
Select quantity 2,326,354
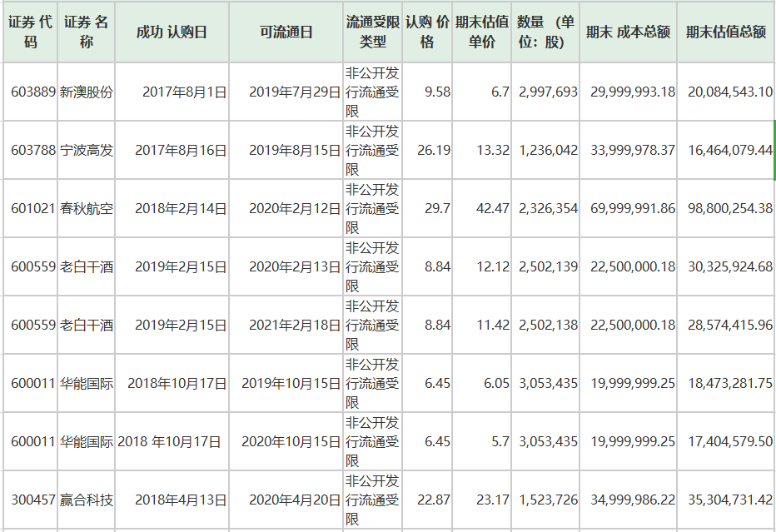(548, 208)
